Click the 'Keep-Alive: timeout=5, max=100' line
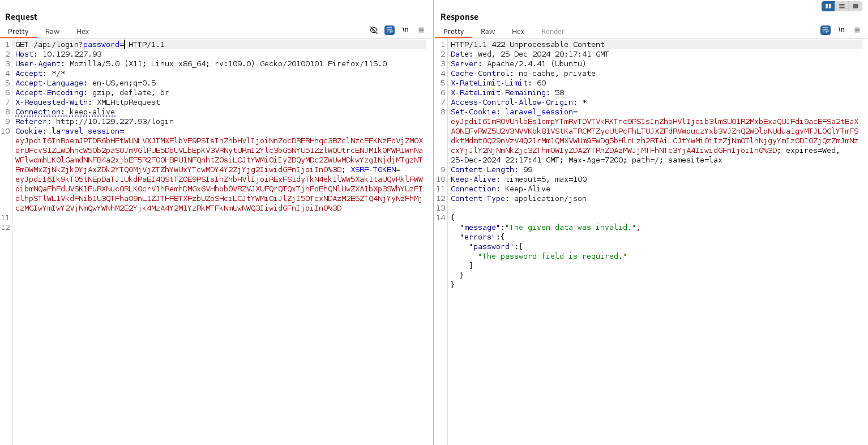This screenshot has width=868, height=445. pos(519,179)
